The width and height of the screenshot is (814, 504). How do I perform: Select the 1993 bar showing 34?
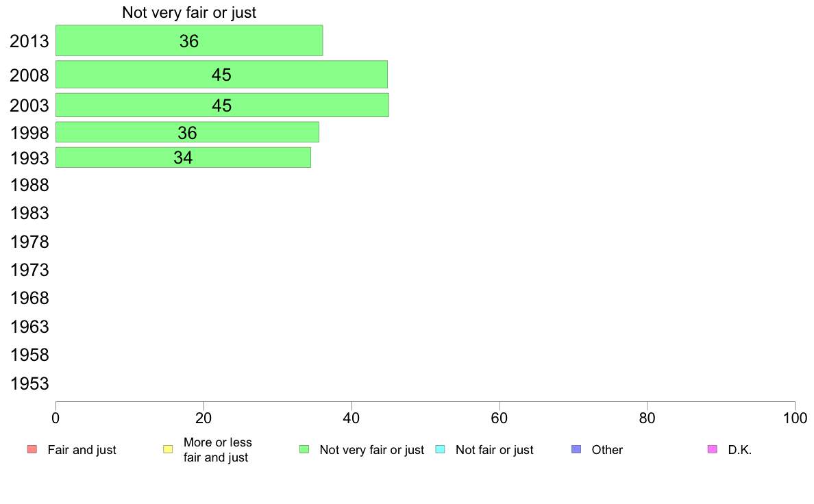183,157
